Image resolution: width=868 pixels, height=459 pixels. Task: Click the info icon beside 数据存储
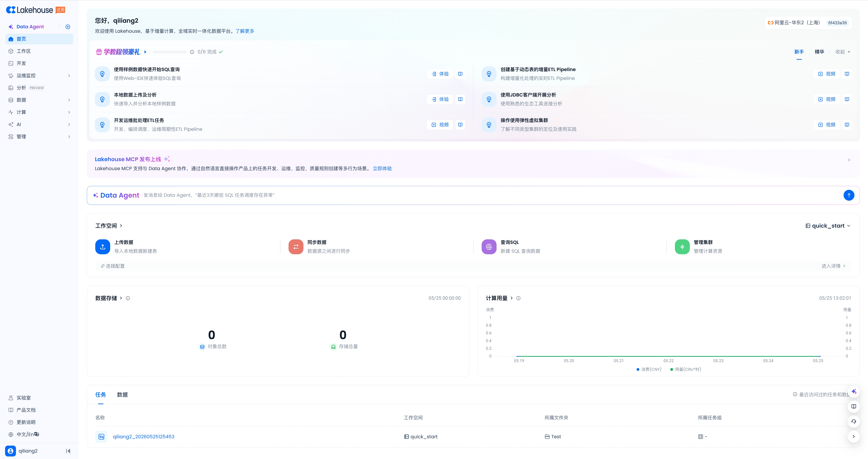click(x=128, y=298)
